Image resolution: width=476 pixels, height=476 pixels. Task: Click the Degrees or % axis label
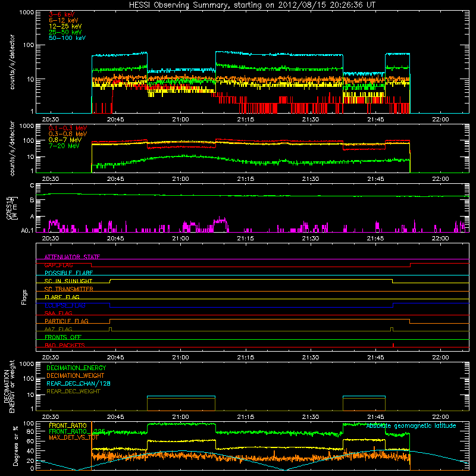point(15,446)
